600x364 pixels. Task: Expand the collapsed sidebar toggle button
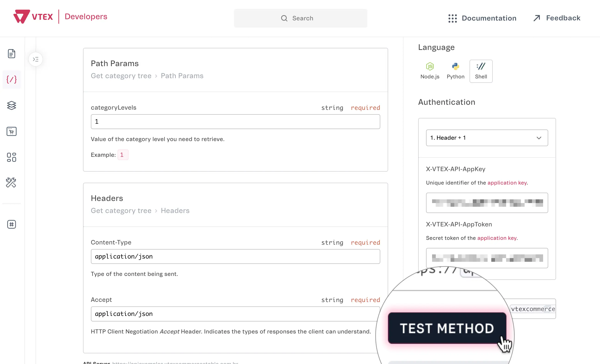coord(36,59)
